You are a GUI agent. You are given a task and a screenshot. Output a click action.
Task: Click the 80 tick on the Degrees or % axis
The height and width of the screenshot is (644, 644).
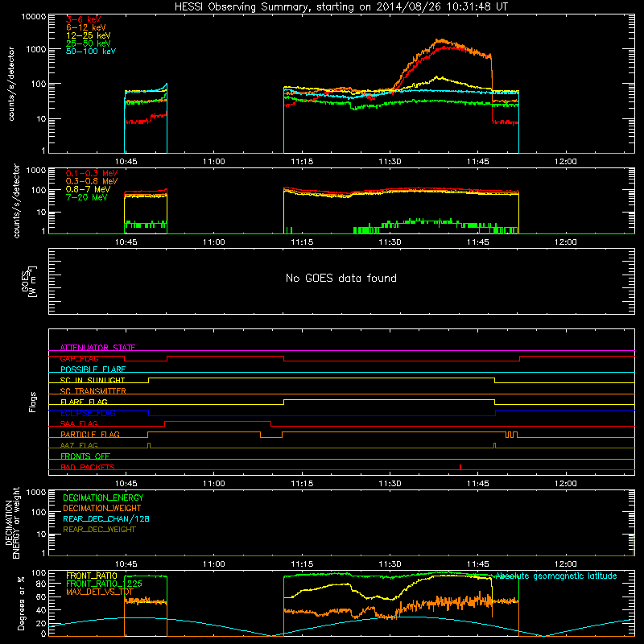(41, 584)
